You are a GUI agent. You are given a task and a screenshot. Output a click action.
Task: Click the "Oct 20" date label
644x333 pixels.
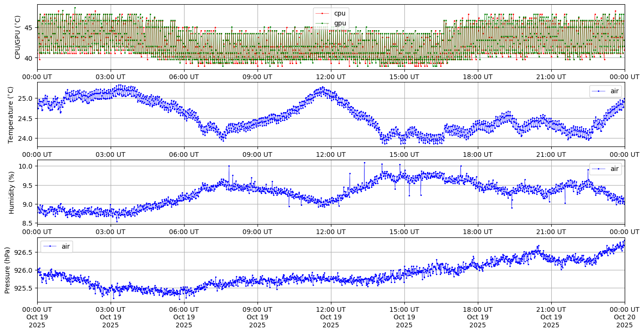click(x=625, y=317)
